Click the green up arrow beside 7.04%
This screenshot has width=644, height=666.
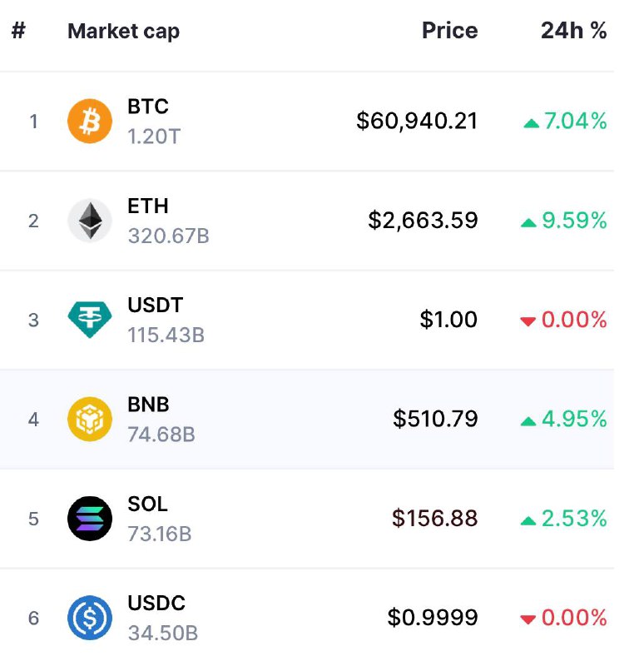[x=531, y=123]
